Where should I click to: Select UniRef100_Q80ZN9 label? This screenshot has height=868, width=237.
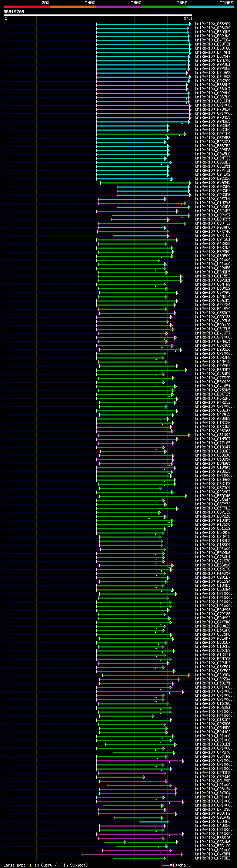213,651
